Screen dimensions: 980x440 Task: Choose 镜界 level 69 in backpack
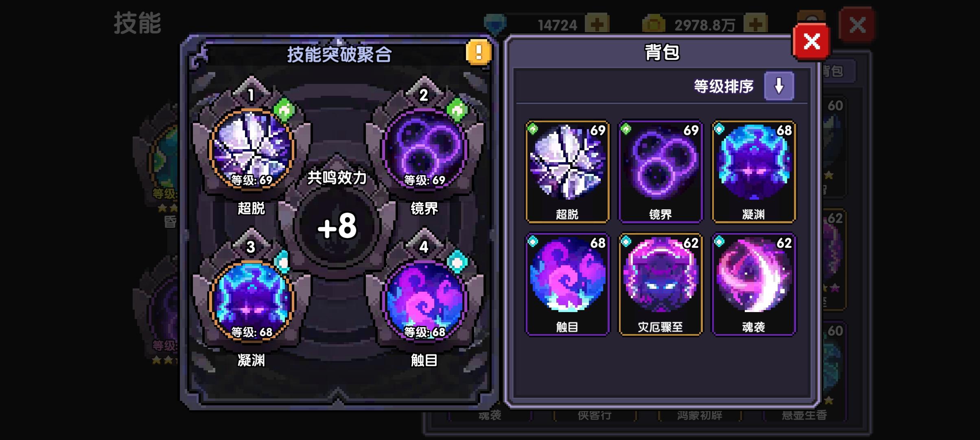point(660,172)
